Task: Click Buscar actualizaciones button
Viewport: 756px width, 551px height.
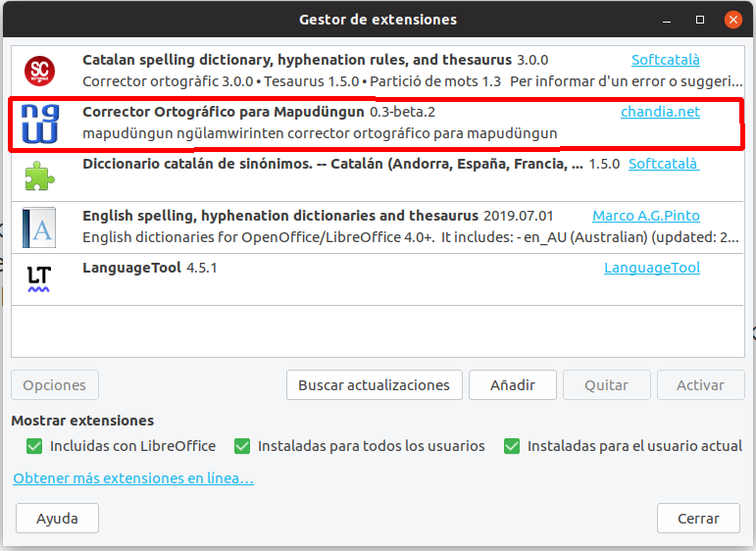Action: 375,385
